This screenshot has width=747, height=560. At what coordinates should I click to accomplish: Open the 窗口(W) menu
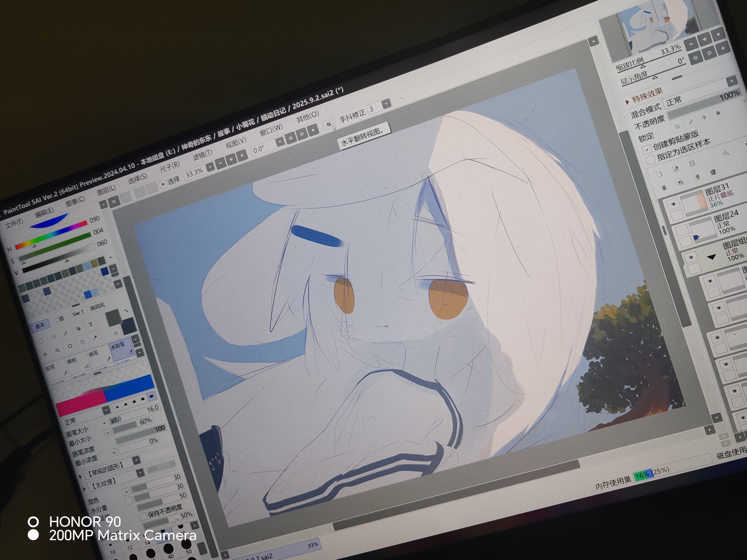(x=271, y=130)
